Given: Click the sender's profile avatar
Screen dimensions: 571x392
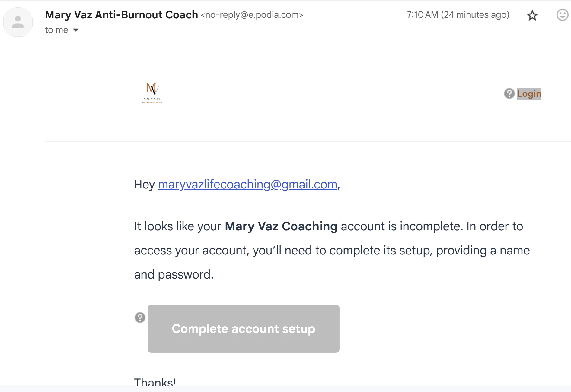Looking at the screenshot, I should click(18, 22).
